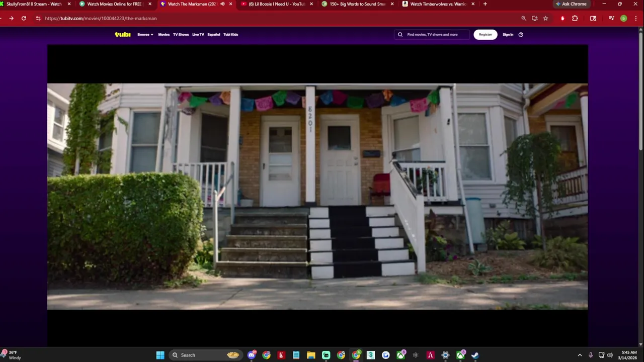The width and height of the screenshot is (644, 362).
Task: Click the Register button
Action: coord(485,35)
